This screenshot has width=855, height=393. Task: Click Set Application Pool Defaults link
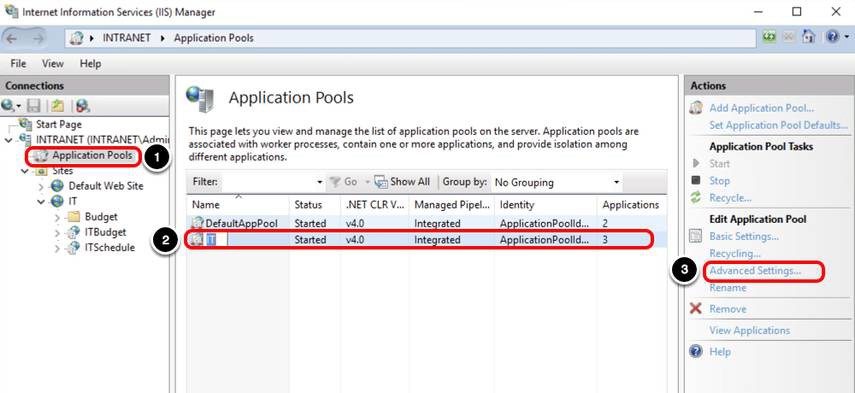(x=778, y=125)
